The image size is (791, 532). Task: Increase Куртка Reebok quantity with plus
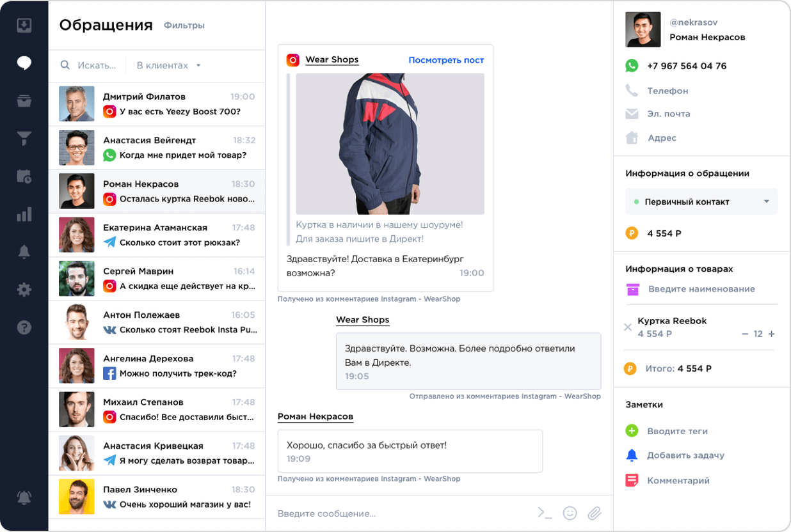[x=771, y=334]
